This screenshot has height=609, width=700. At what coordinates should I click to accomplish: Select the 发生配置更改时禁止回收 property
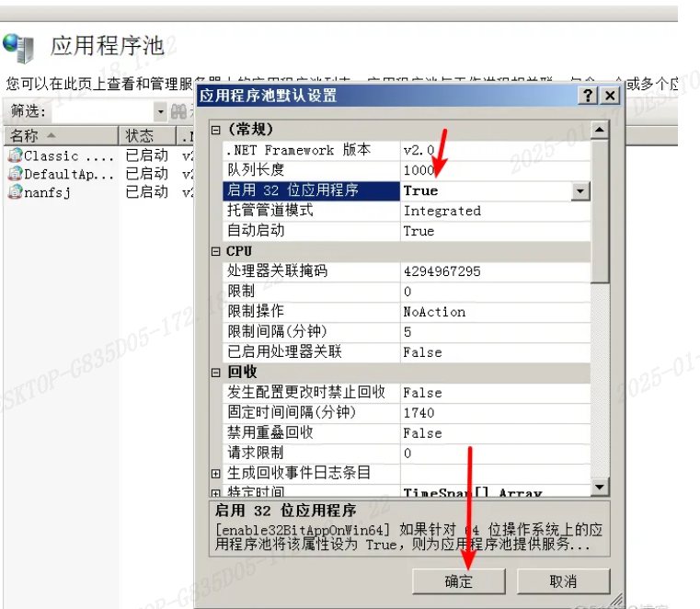(x=407, y=393)
